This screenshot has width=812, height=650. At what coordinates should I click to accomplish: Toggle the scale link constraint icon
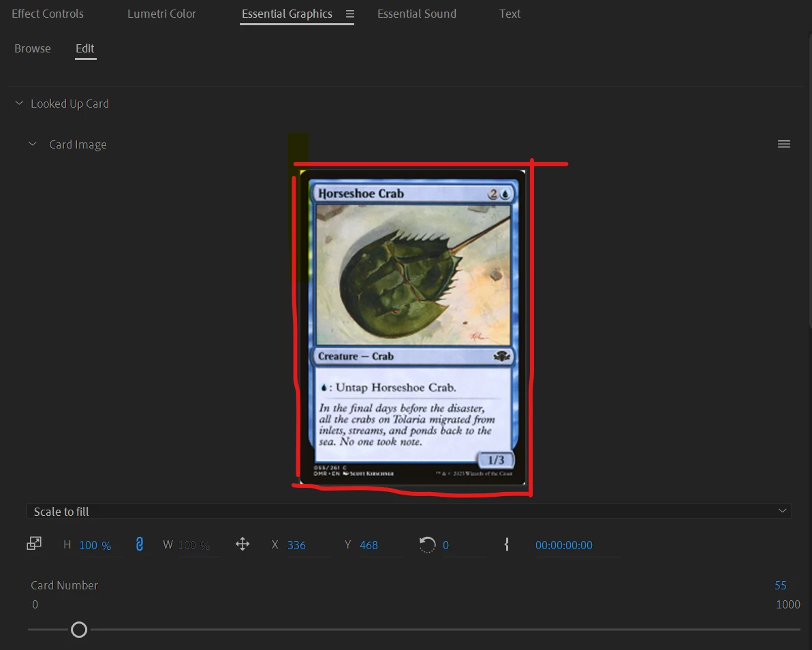pyautogui.click(x=139, y=544)
